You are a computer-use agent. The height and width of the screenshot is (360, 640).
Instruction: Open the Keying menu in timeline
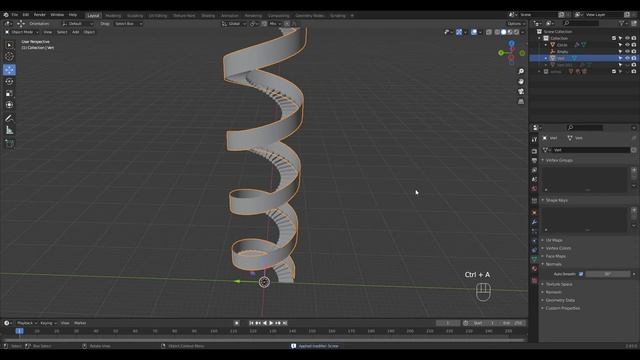point(48,323)
